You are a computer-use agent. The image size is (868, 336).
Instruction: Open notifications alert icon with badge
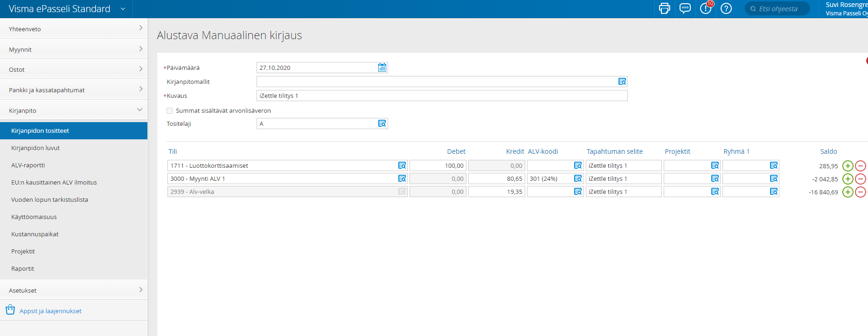[706, 8]
